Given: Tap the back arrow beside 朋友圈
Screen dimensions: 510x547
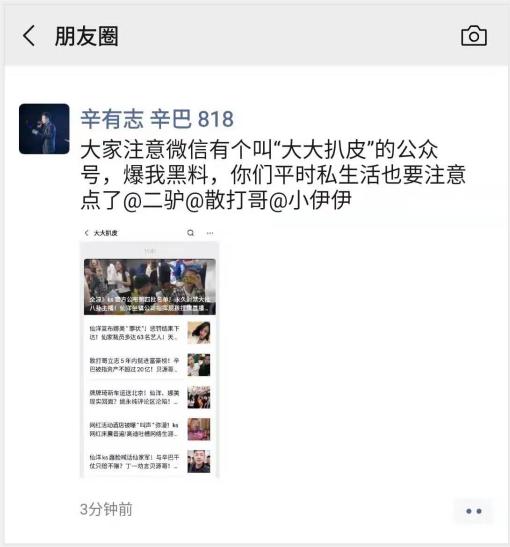Looking at the screenshot, I should coord(29,36).
